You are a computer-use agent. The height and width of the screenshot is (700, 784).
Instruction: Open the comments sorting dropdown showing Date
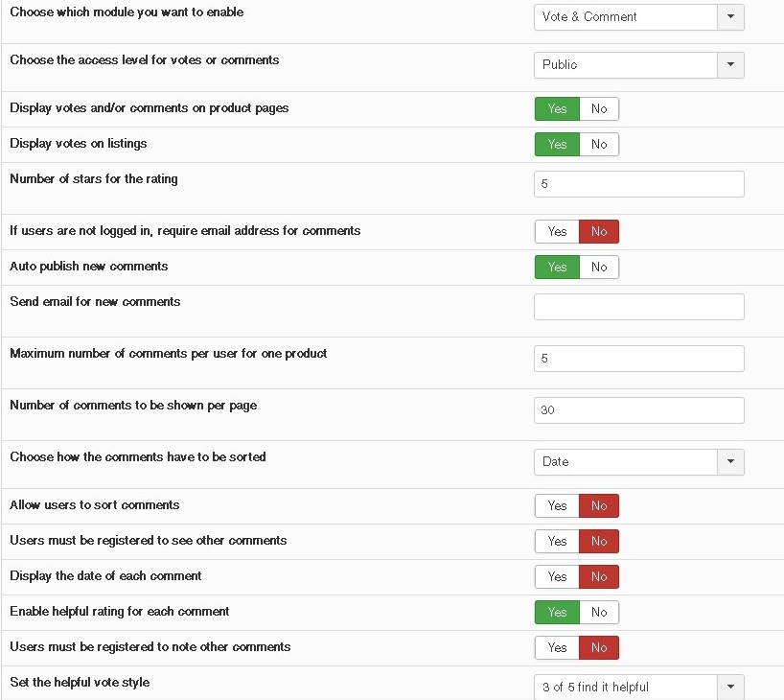coord(638,461)
